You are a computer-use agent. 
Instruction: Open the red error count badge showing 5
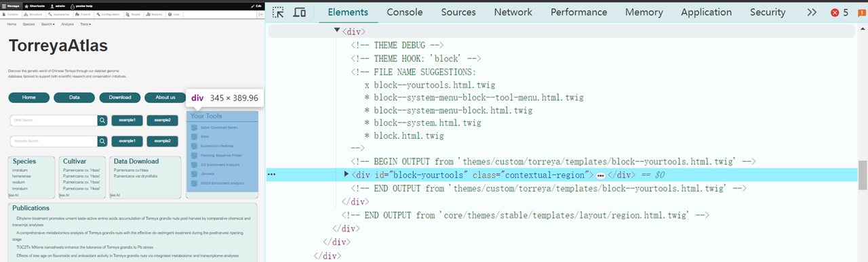(840, 12)
